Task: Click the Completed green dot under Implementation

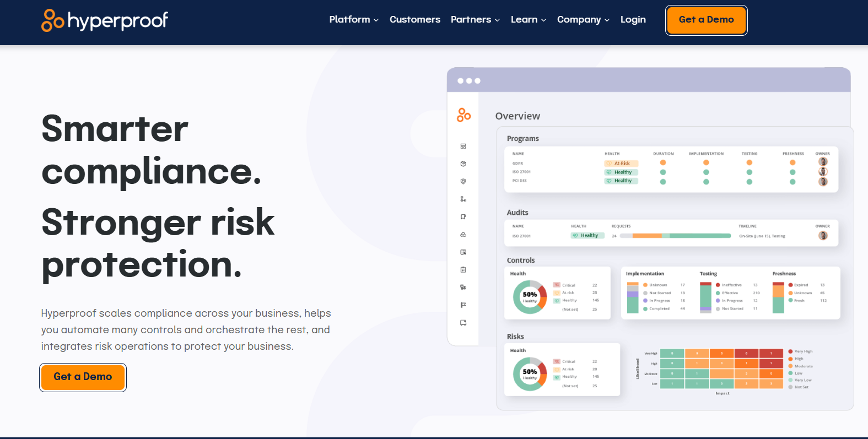Action: point(645,309)
